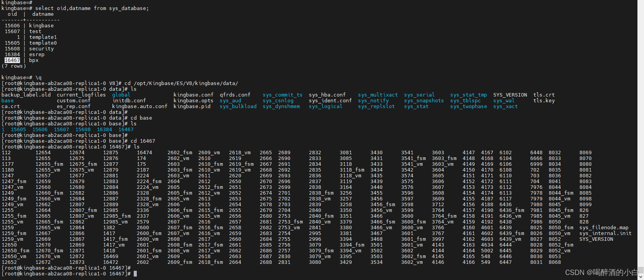Viewport: 644px width, 280px height.
Task: Select the 'sys_wal' directory name
Action: point(504,101)
